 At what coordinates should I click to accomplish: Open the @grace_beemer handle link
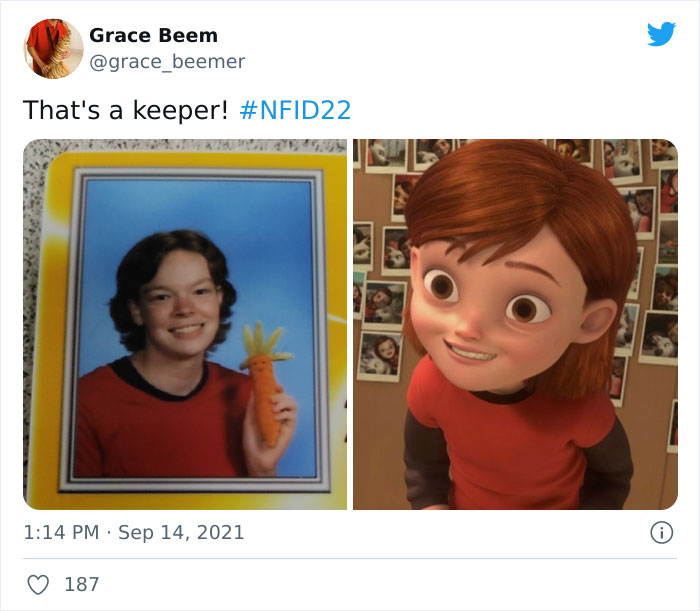click(167, 62)
